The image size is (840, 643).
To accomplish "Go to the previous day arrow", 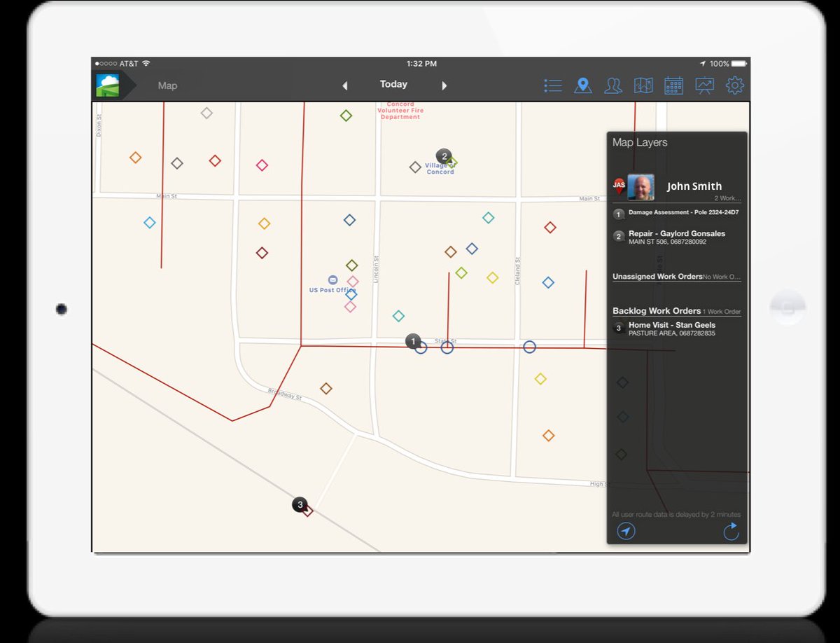I will click(x=344, y=85).
